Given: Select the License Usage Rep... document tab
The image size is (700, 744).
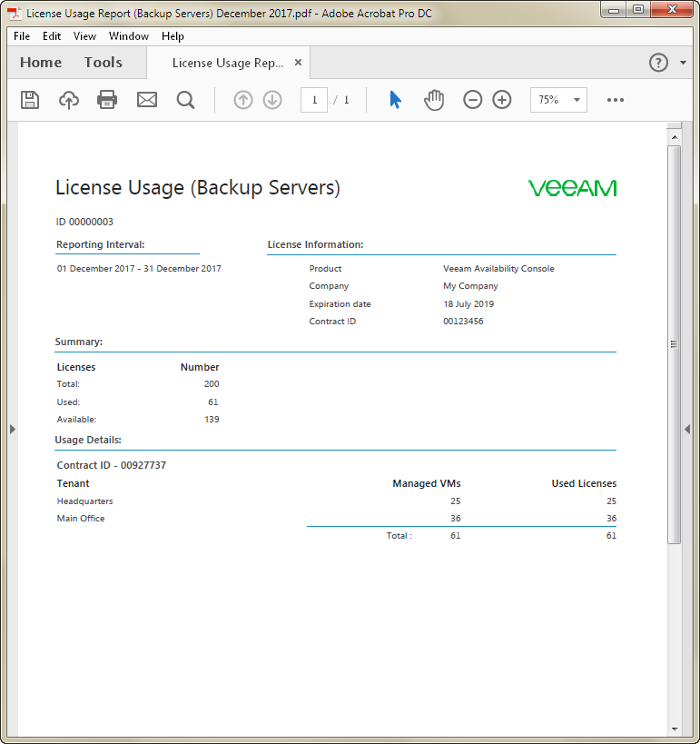Looking at the screenshot, I should click(228, 63).
